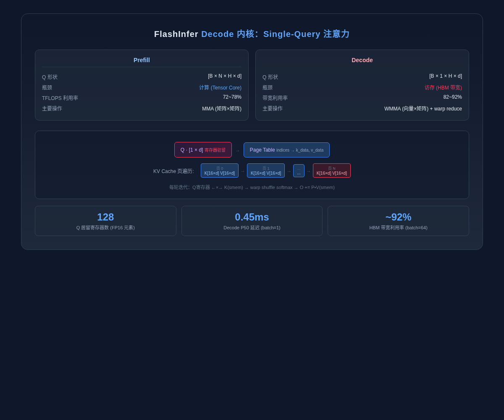504x420 pixels.
Task: Click Decode P50 延迟 (batch=1) caption
Action: [x=252, y=228]
